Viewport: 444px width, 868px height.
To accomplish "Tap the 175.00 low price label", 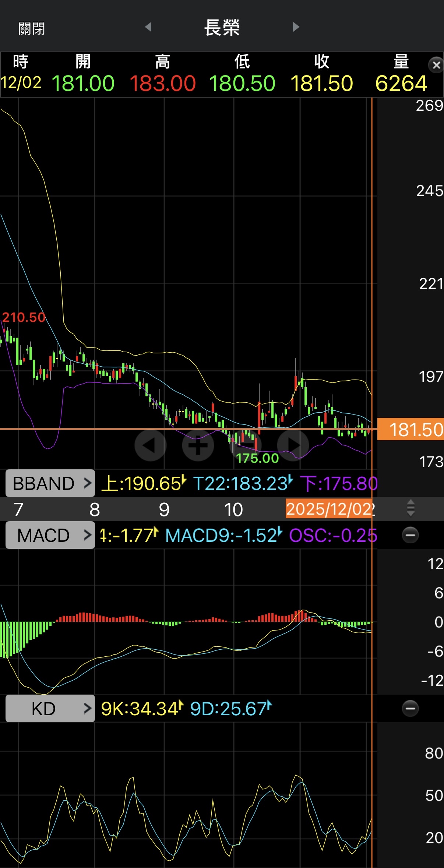I will coord(257,458).
